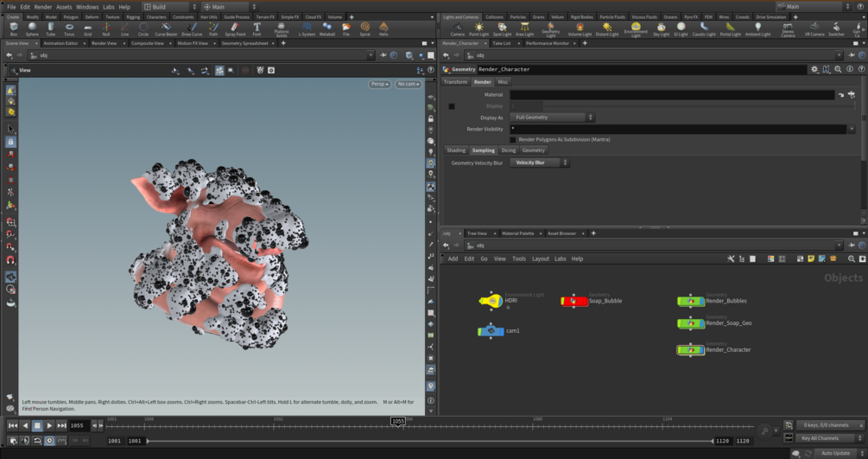Click the Material path input field
The height and width of the screenshot is (459, 868).
(x=672, y=95)
